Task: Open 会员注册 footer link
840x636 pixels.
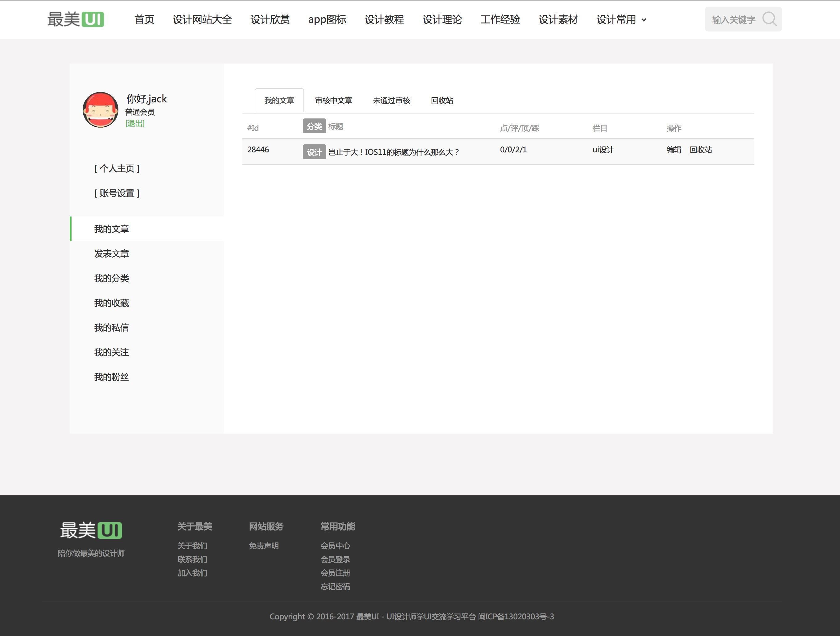Action: pyautogui.click(x=335, y=572)
